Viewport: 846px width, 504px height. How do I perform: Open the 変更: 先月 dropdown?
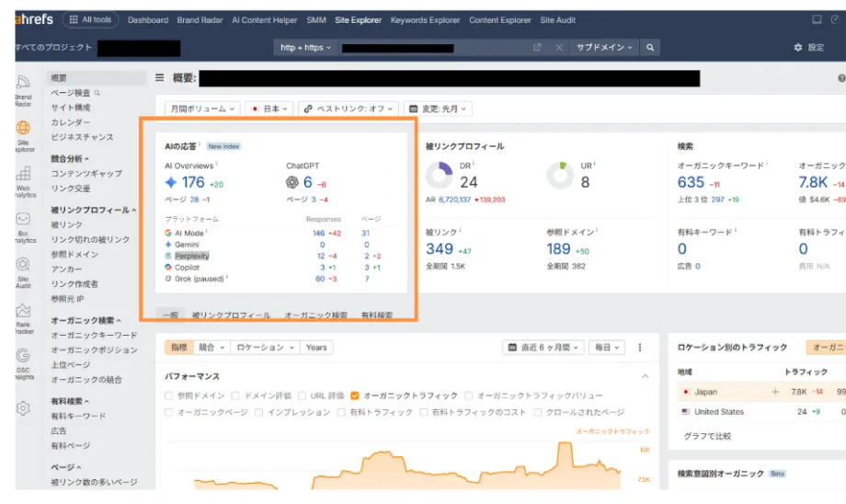[x=438, y=109]
